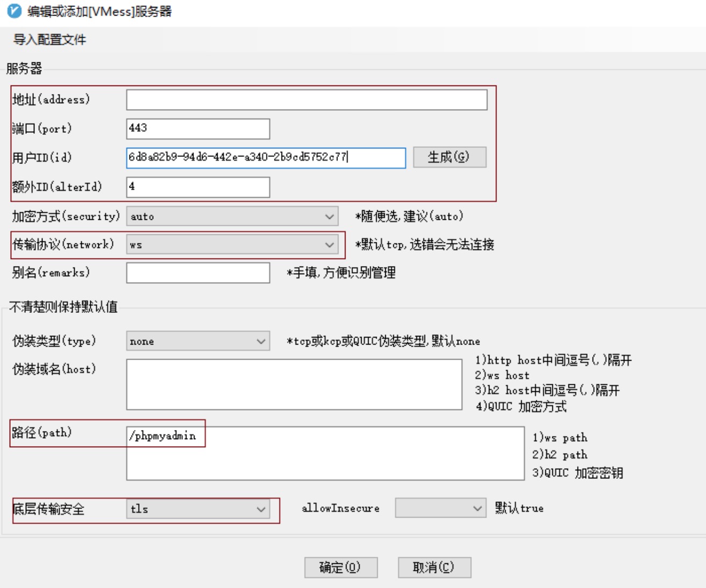Click the 默认true hint text
The image size is (706, 588).
tap(519, 508)
